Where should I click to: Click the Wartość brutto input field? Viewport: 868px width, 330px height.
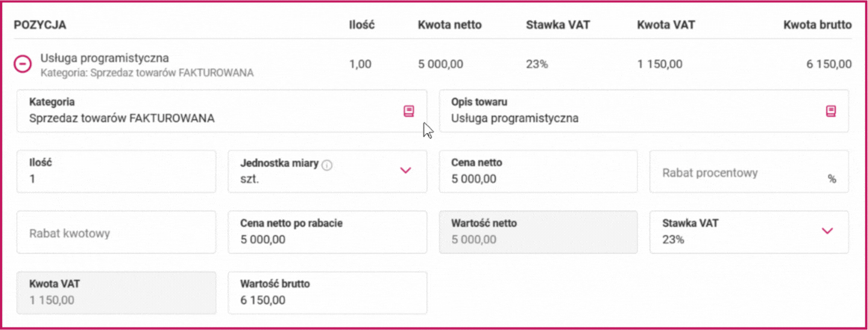click(327, 293)
